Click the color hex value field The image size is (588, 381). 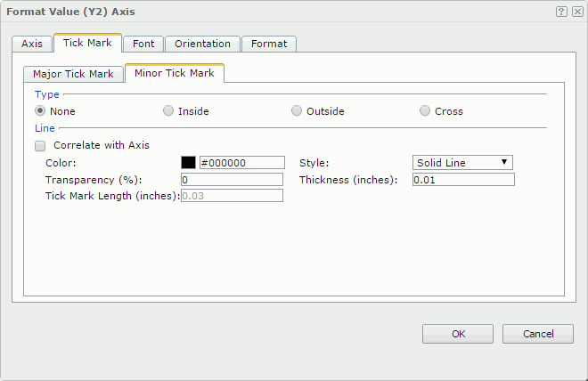[241, 163]
